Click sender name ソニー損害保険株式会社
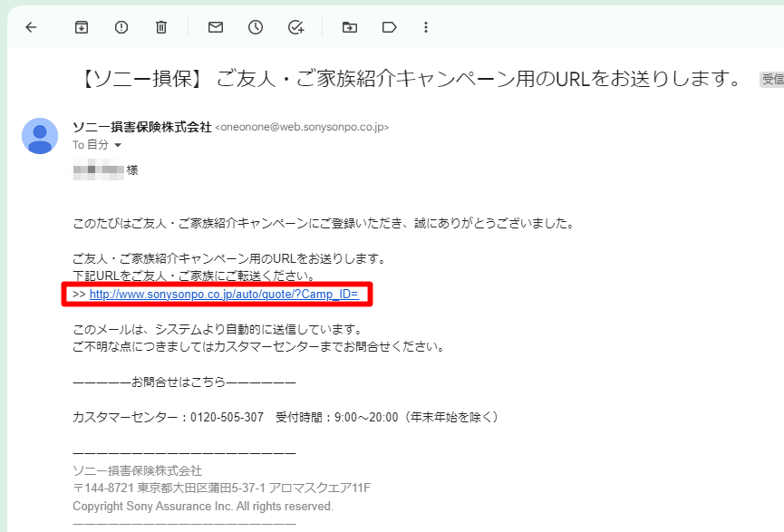 (141, 127)
